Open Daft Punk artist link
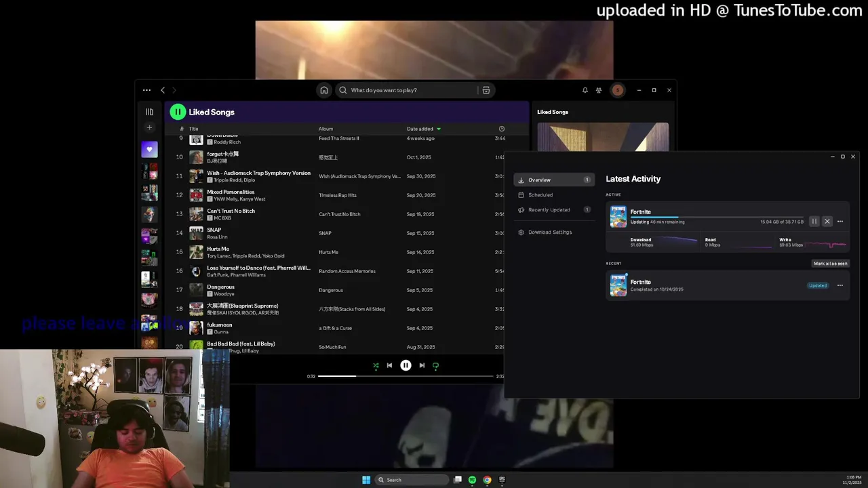Image resolution: width=868 pixels, height=488 pixels. [217, 274]
